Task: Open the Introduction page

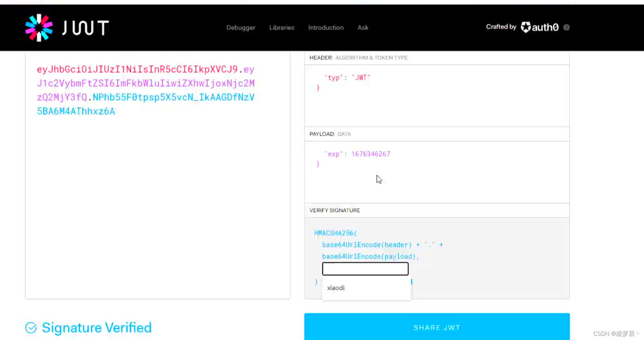Action: (x=326, y=28)
